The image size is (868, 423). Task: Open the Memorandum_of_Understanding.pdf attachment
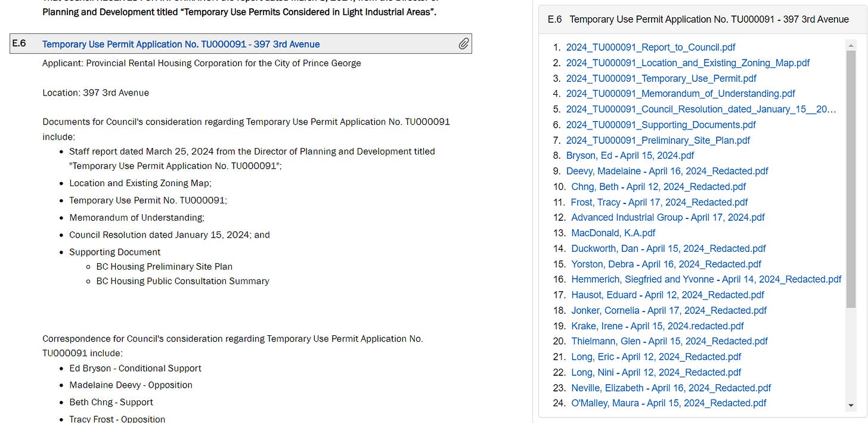[x=680, y=94]
